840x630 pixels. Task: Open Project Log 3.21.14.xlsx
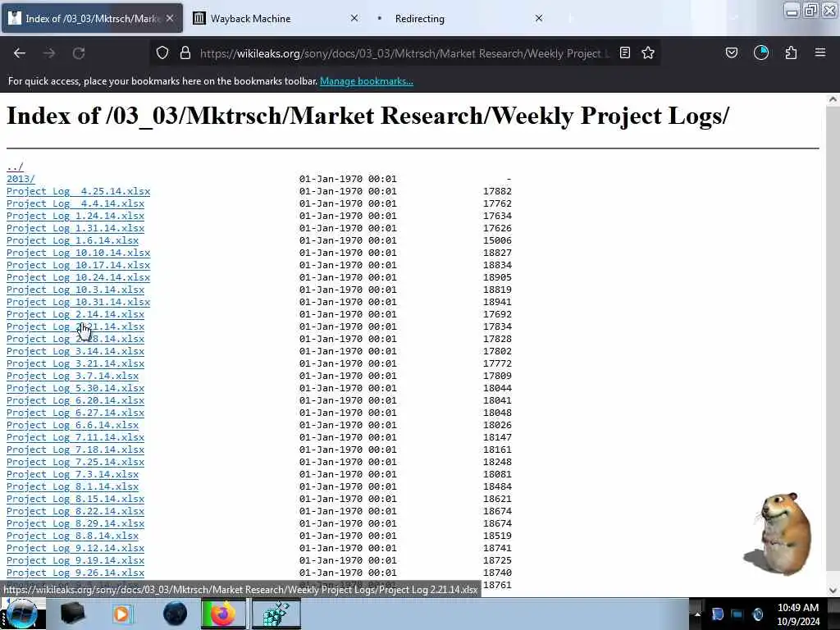pyautogui.click(x=75, y=363)
